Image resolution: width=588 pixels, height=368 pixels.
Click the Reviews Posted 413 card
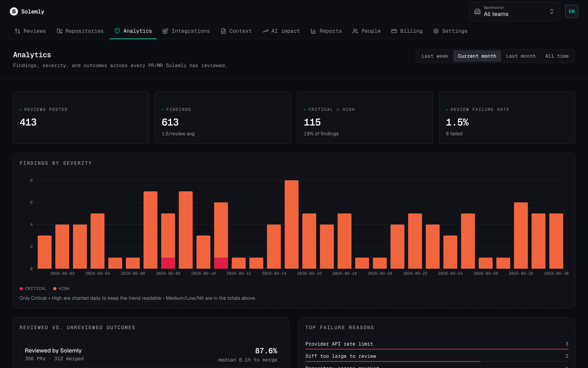(x=81, y=118)
